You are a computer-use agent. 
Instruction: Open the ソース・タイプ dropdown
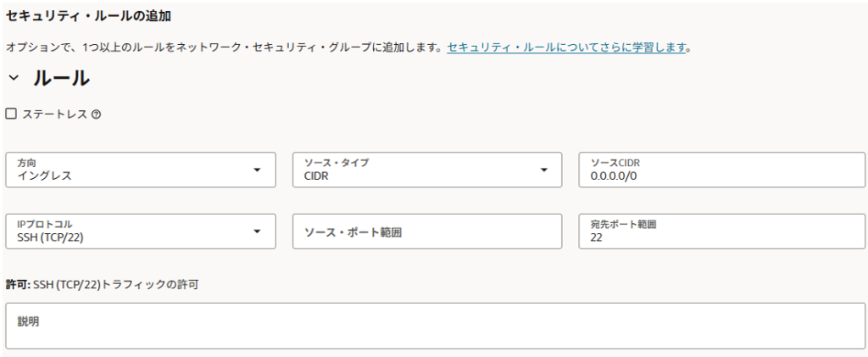click(x=427, y=170)
